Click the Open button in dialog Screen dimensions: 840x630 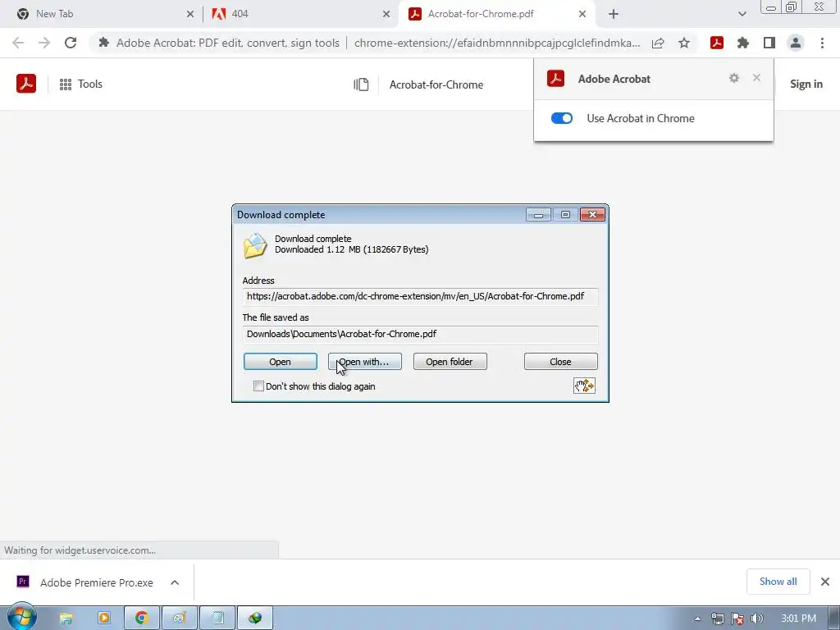pyautogui.click(x=281, y=362)
